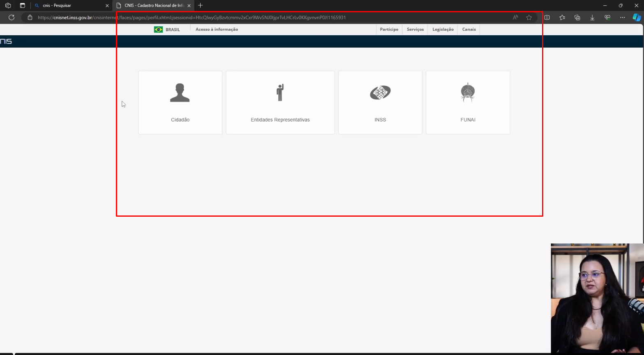Open the Favorites list icon
Screen dimensions: 644x355
[x=562, y=18]
